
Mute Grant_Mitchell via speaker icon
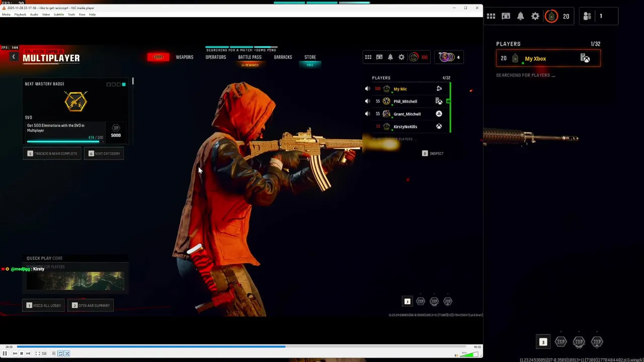367,114
